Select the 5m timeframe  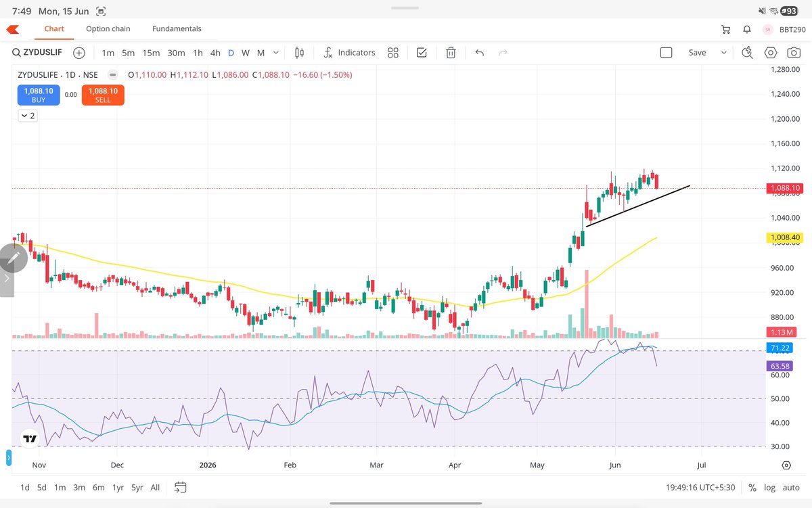pyautogui.click(x=128, y=53)
